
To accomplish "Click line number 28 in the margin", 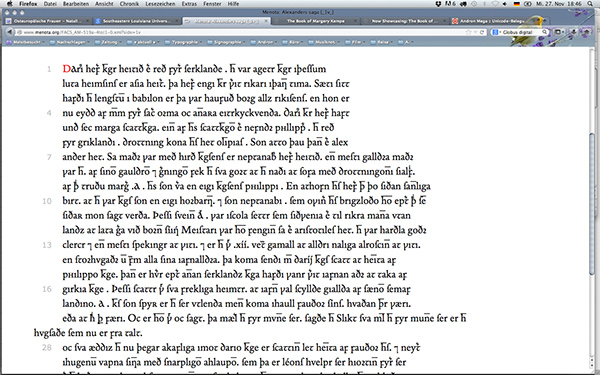I will tap(47, 347).
